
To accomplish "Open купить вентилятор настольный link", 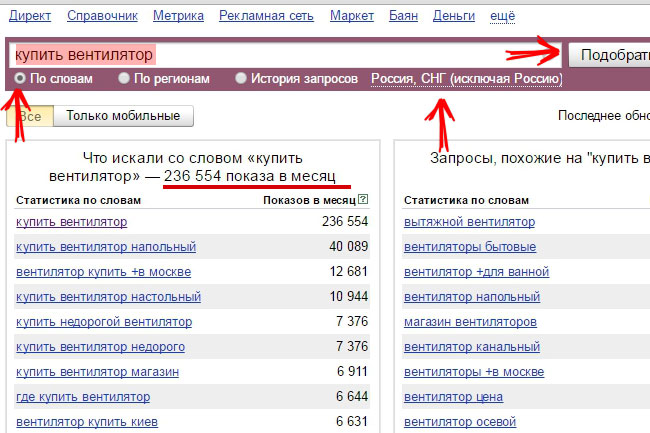I will point(109,297).
